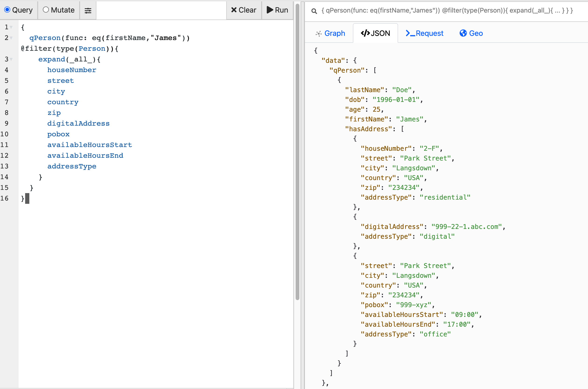The width and height of the screenshot is (588, 389).
Task: Click the "09:00" availableHoursStart value
Action: (x=465, y=314)
